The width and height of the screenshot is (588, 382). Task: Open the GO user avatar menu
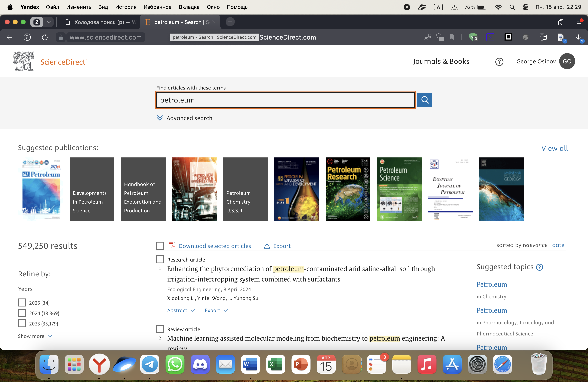point(567,61)
